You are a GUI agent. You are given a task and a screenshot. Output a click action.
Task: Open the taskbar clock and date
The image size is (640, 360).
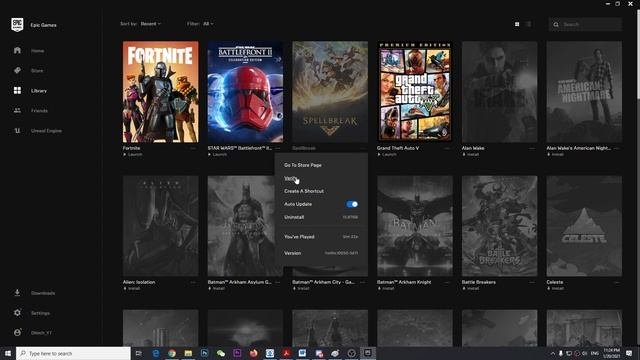tap(611, 353)
